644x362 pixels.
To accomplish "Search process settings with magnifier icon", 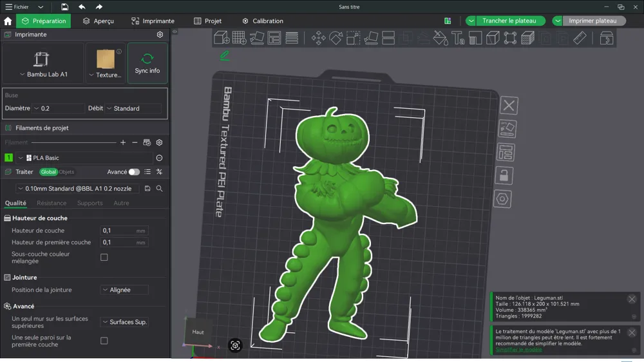I will pyautogui.click(x=159, y=189).
